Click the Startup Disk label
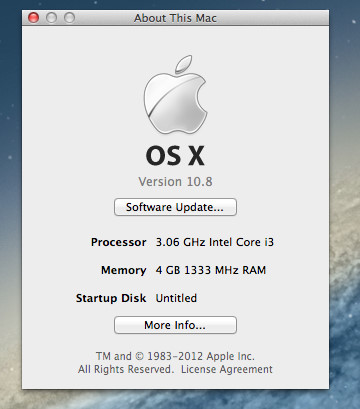The height and width of the screenshot is (409, 360). click(111, 298)
